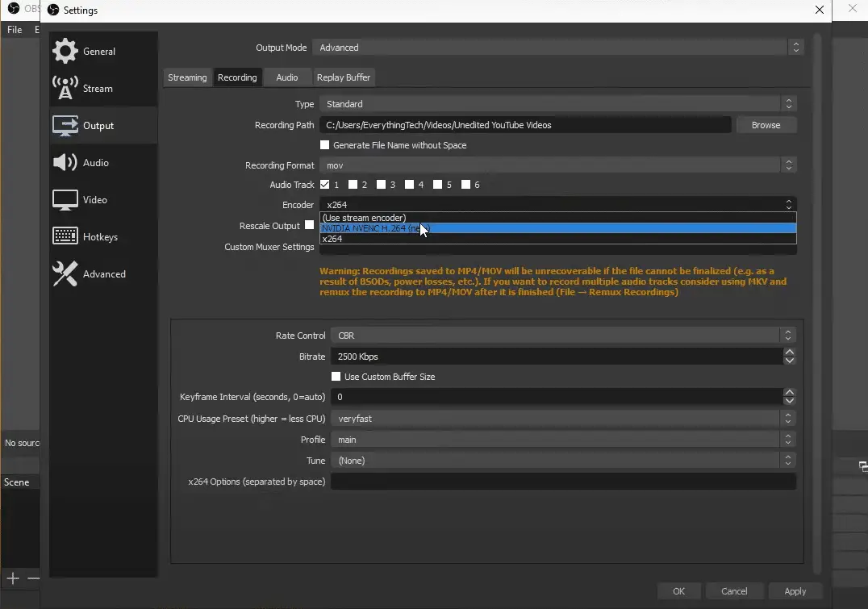Apply the current settings
Viewport: 868px width, 609px height.
795,590
